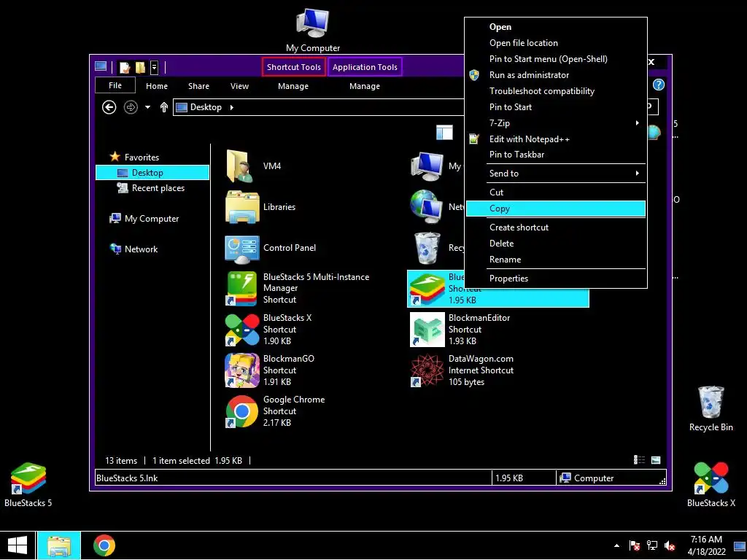The width and height of the screenshot is (747, 560).
Task: Launch Chrome from the taskbar
Action: point(104,545)
